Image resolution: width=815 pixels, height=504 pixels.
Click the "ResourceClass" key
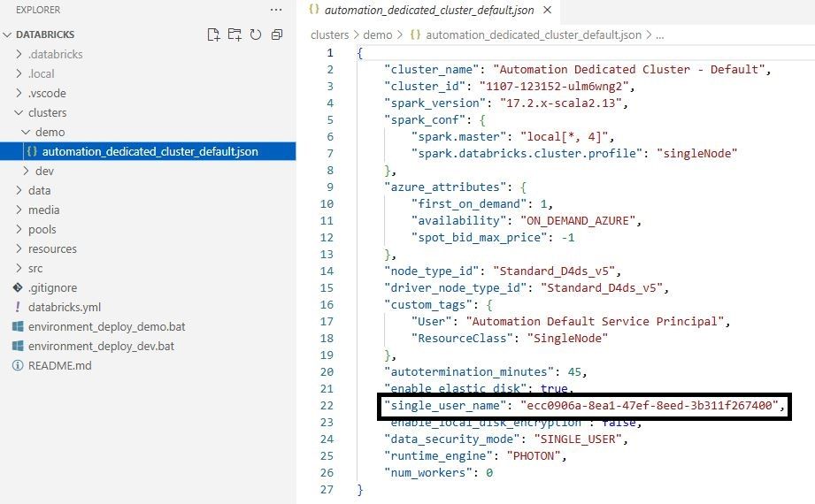coord(462,339)
